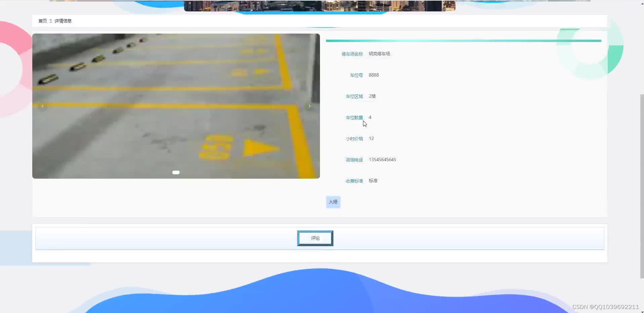Select the area value 2楼
The height and width of the screenshot is (313, 644).
(372, 96)
